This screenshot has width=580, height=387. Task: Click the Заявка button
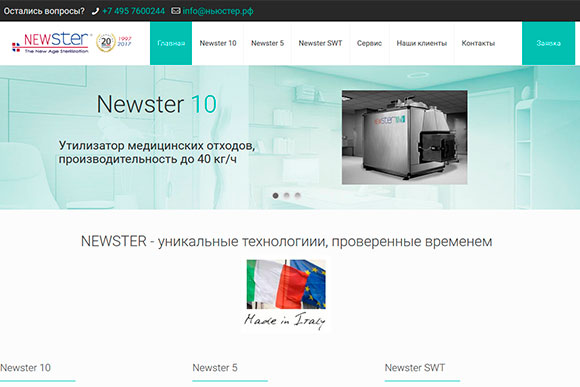tap(549, 43)
